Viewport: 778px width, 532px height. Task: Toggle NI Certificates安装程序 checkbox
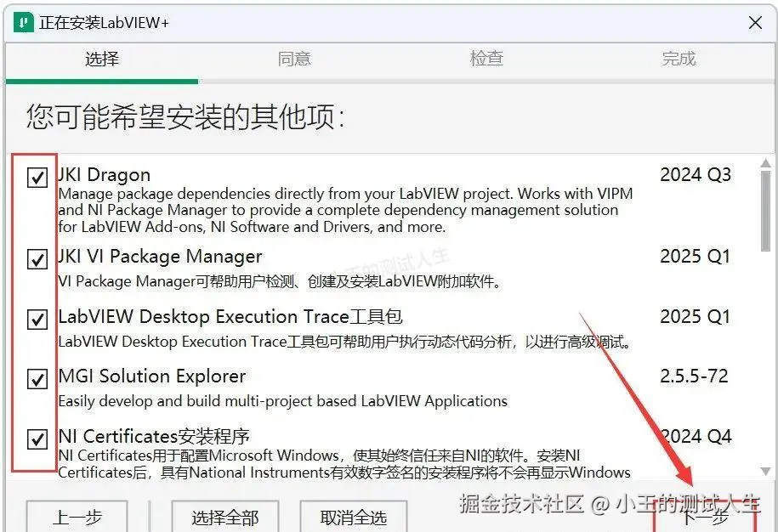tap(37, 439)
